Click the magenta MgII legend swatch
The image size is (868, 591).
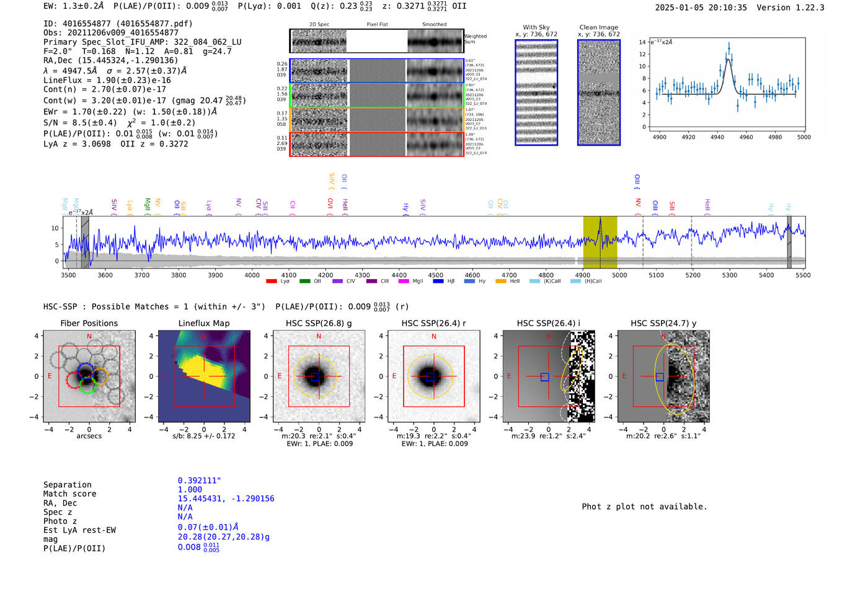[x=404, y=282]
